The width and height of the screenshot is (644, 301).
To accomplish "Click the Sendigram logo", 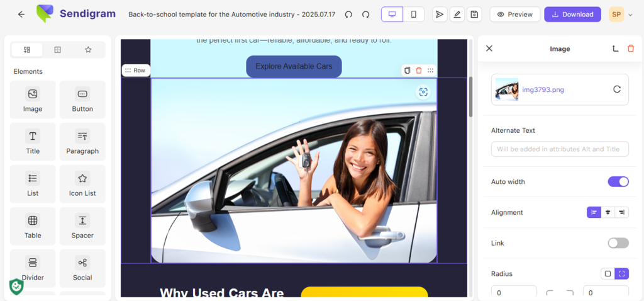I will coord(76,14).
